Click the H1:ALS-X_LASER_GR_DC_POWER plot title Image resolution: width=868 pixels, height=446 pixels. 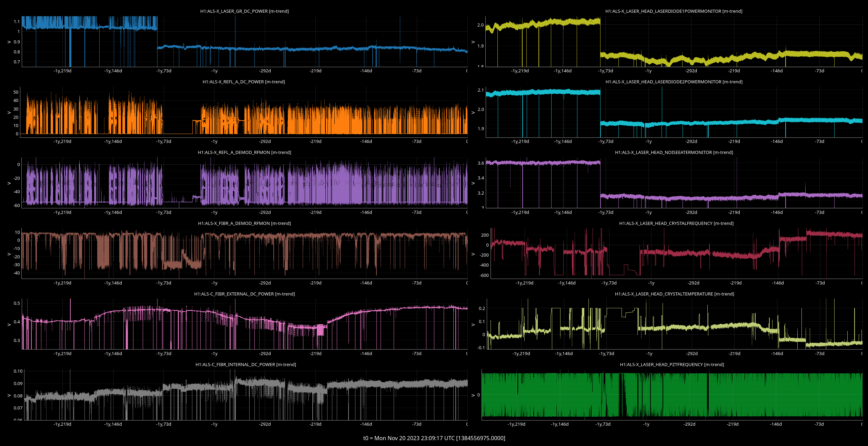point(244,11)
